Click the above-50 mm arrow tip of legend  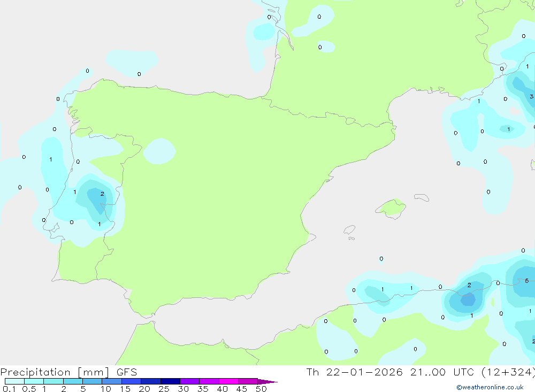click(x=267, y=382)
